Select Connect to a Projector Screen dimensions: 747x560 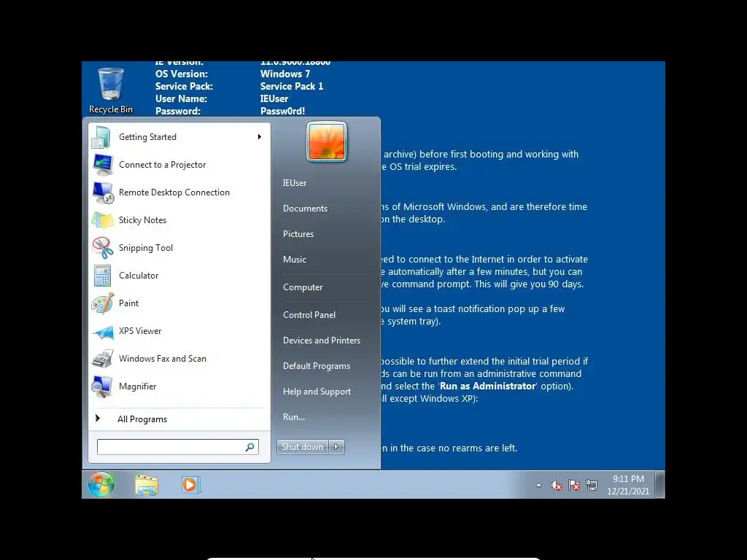179,165
